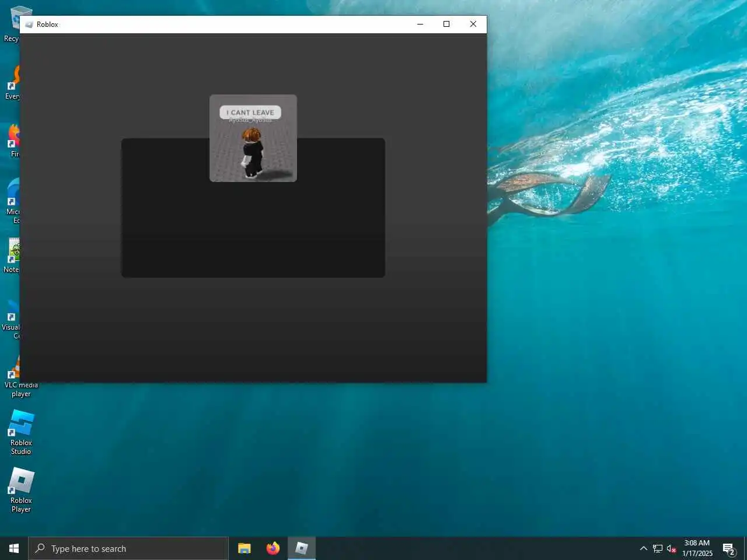Open the Roblox Studio desktop shortcut

pos(21,432)
